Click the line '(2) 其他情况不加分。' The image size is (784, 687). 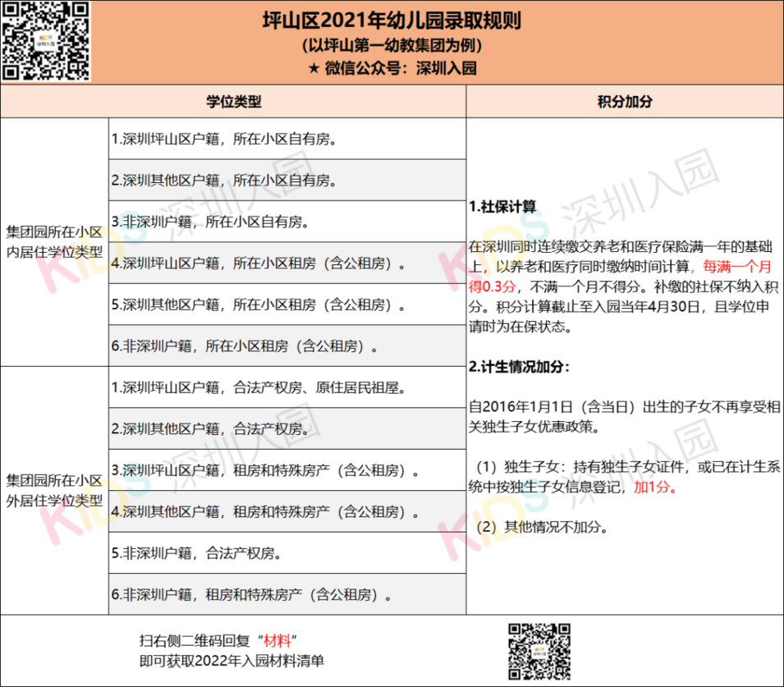tap(542, 527)
